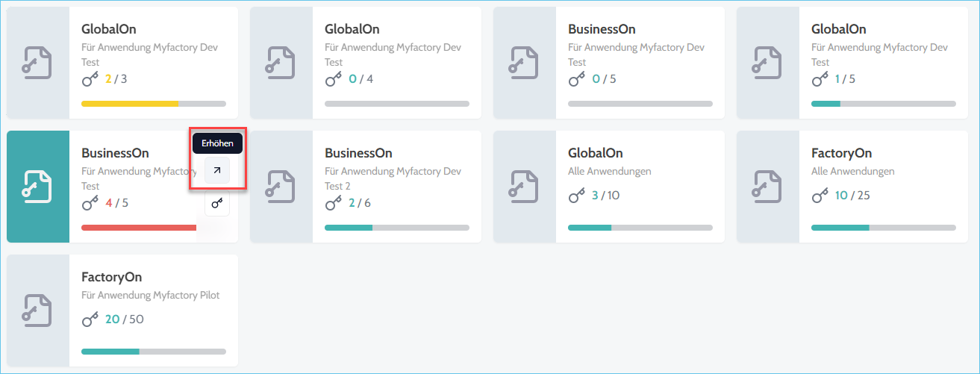Click 'Alle Anwendungen' under GlobalOn 3 / 10 card
The image size is (980, 374).
click(610, 171)
